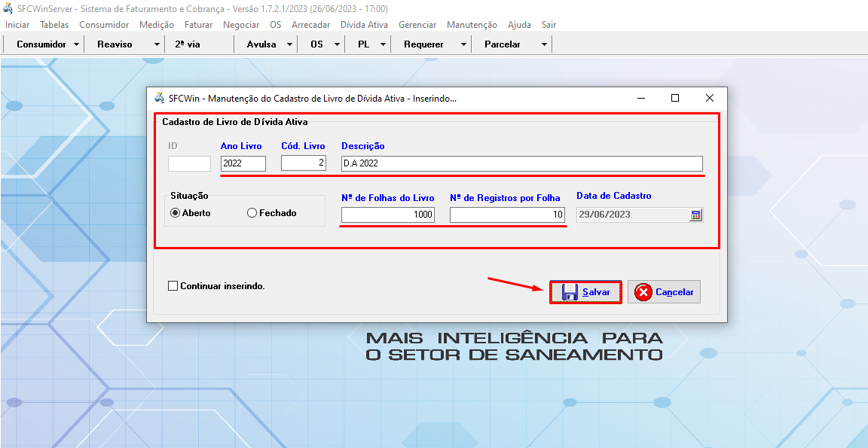Screen dimensions: 868x448
Task: Click the Requerer toolbar button
Action: click(x=423, y=44)
